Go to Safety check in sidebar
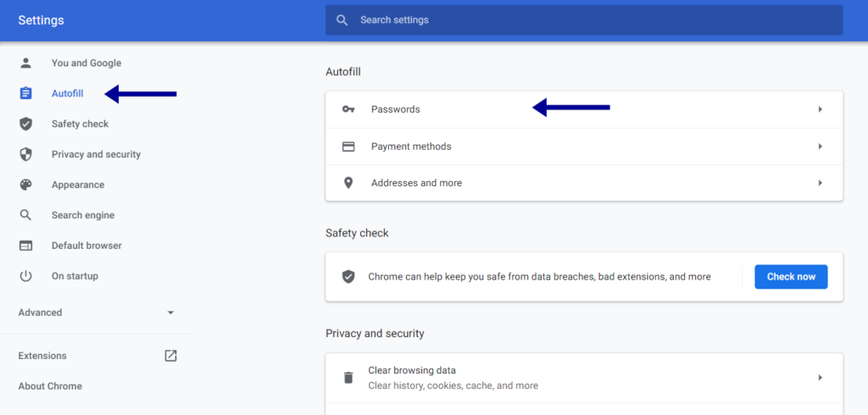Viewport: 868px width, 415px height. click(x=81, y=124)
